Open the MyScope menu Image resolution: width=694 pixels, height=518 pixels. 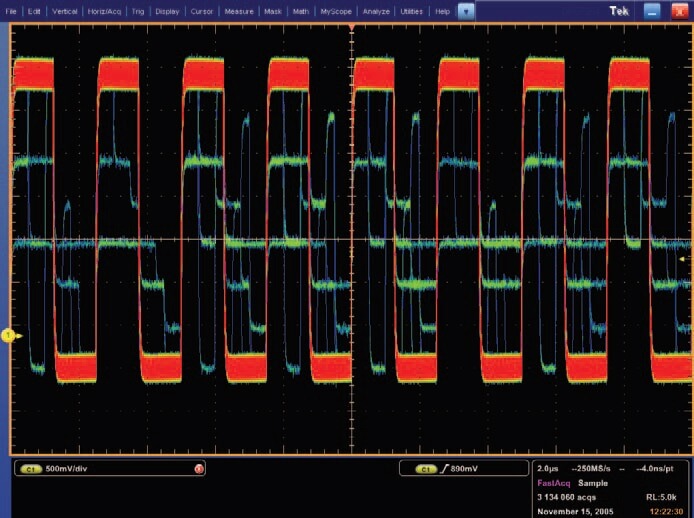point(335,10)
